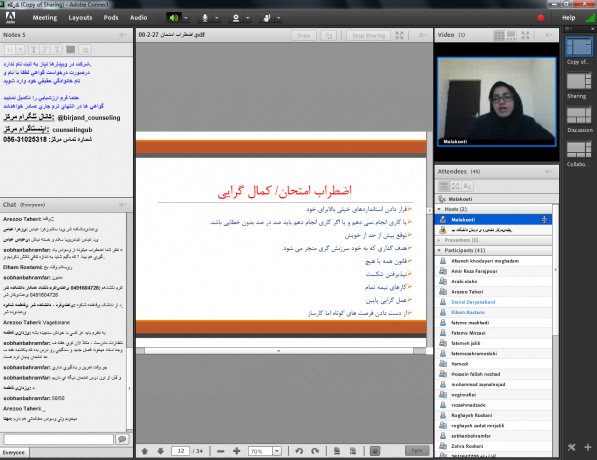Screen dimensions: 597x460
Task: Rotate document with the undo arrow icon
Action: pos(299,451)
